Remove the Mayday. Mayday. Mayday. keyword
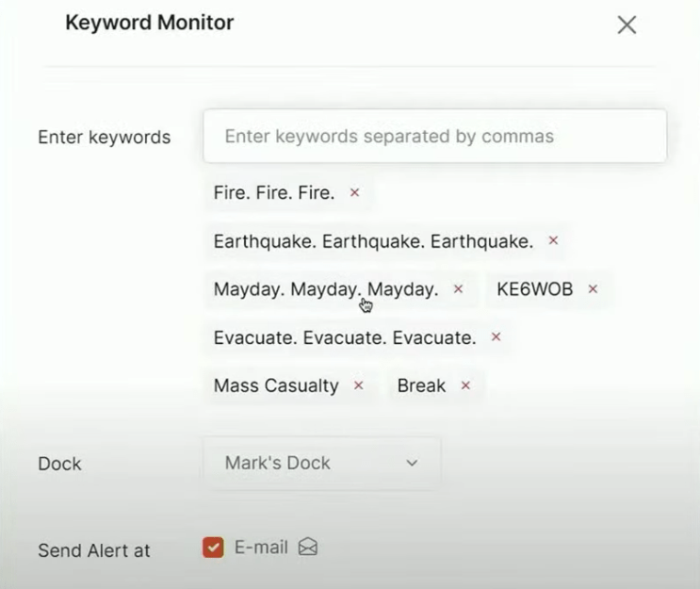 tap(459, 289)
